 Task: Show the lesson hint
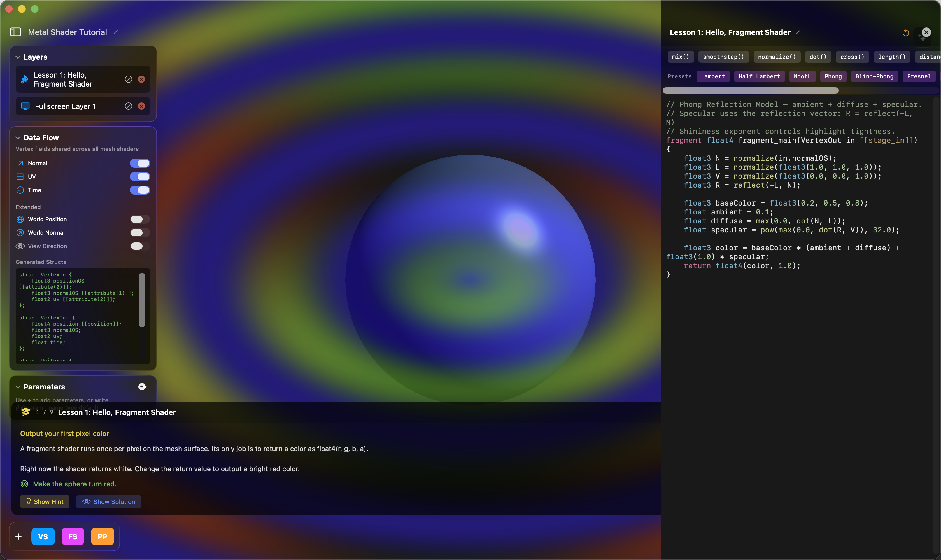click(45, 502)
